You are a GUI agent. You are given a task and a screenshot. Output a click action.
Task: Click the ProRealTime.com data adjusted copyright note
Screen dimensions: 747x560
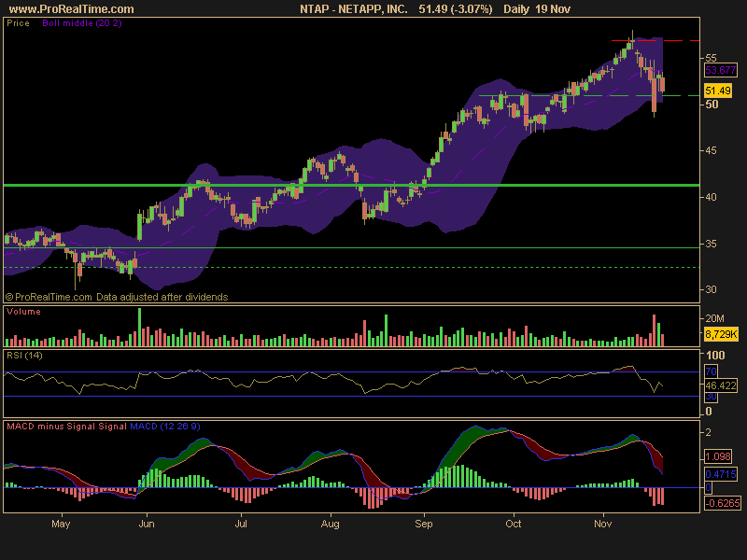point(117,297)
